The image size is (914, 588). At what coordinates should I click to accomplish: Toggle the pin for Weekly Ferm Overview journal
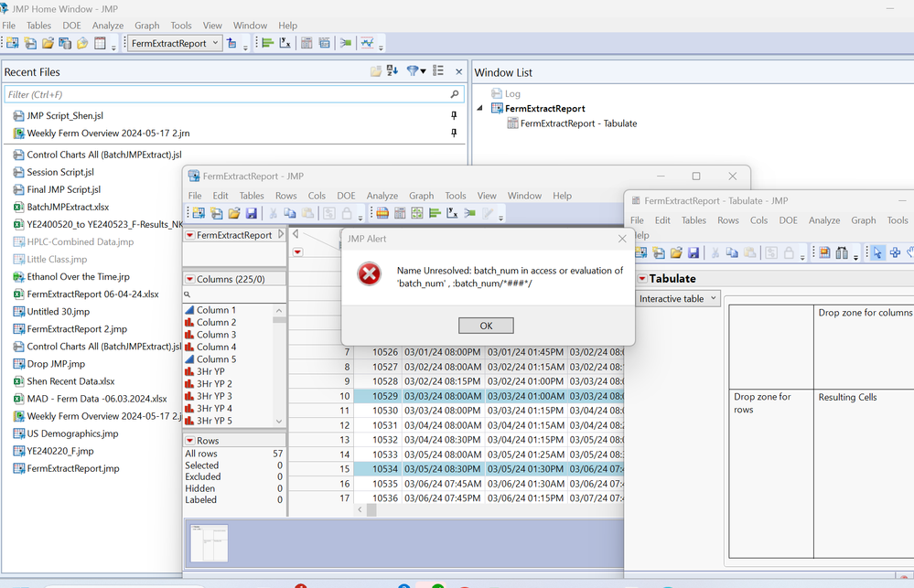pyautogui.click(x=454, y=133)
